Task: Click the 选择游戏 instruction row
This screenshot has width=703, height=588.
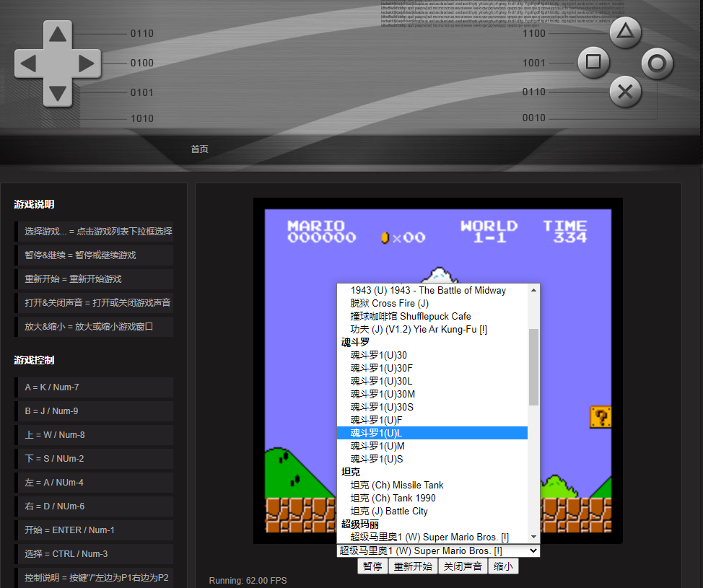Action: click(95, 232)
